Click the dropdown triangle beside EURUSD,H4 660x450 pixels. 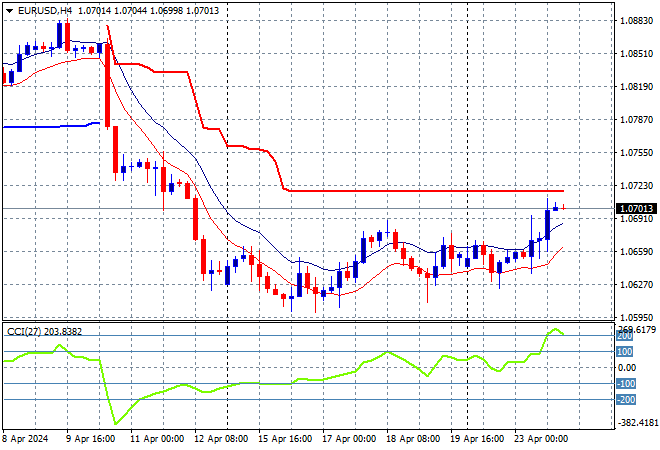point(9,9)
